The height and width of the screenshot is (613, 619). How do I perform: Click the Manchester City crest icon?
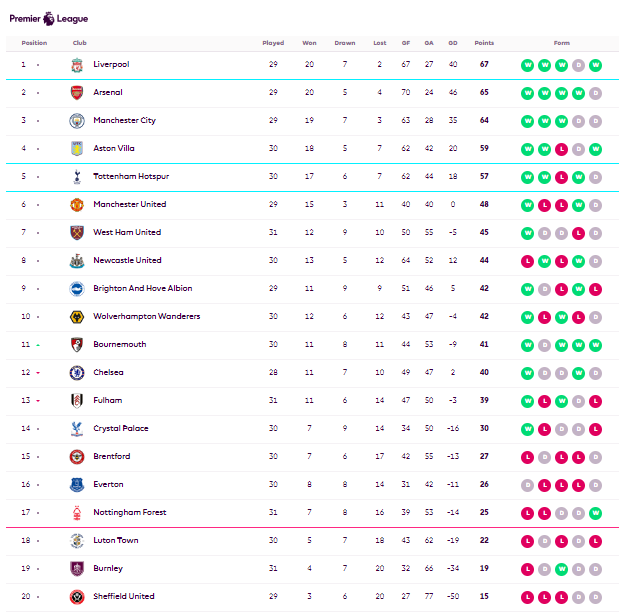[77, 121]
